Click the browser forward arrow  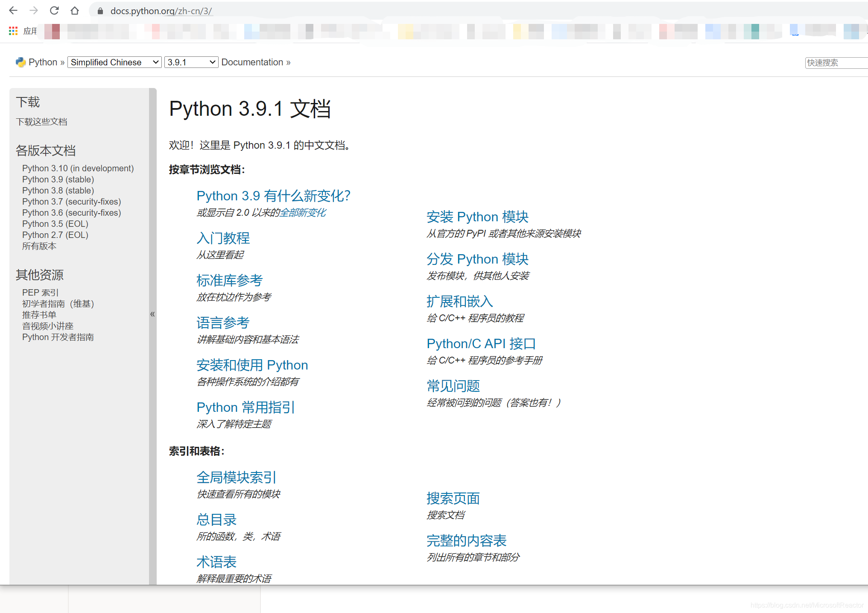[34, 11]
